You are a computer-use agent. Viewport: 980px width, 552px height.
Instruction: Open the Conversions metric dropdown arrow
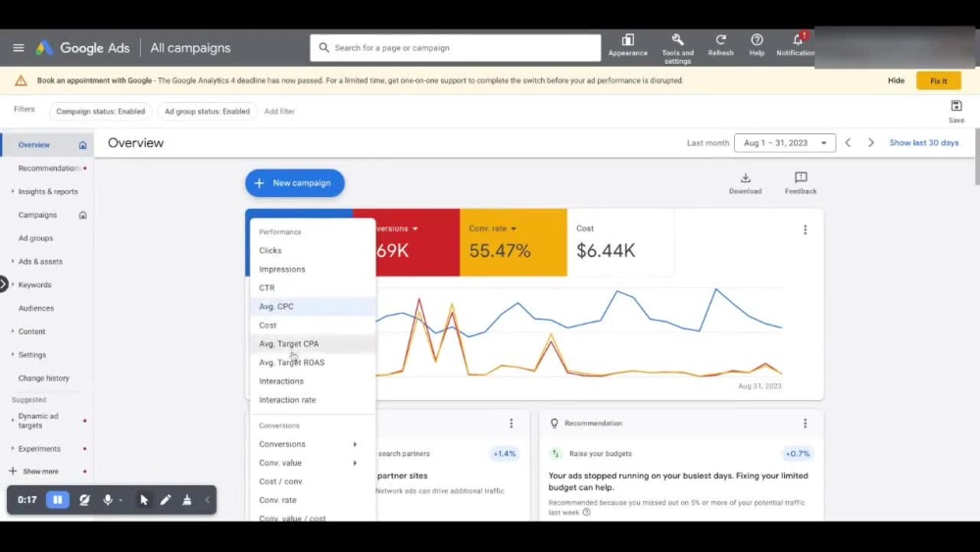415,228
